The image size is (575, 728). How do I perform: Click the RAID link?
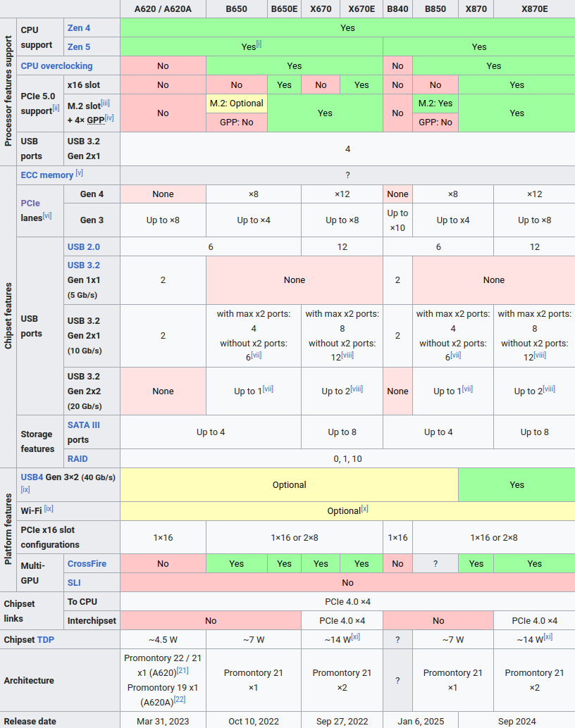[x=78, y=459]
